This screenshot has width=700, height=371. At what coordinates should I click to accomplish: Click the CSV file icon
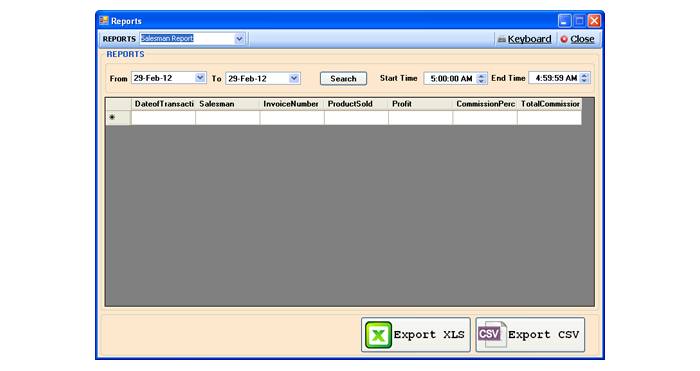click(x=492, y=334)
